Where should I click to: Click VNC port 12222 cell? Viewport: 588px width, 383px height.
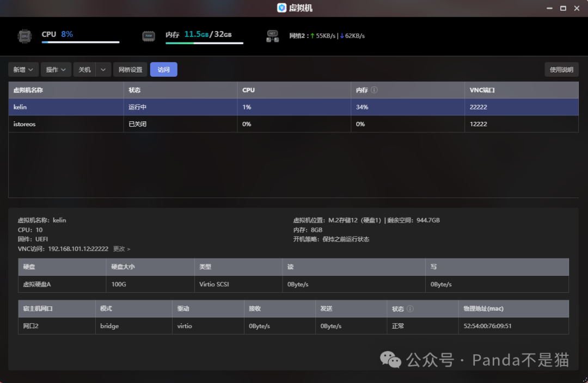[521, 123]
